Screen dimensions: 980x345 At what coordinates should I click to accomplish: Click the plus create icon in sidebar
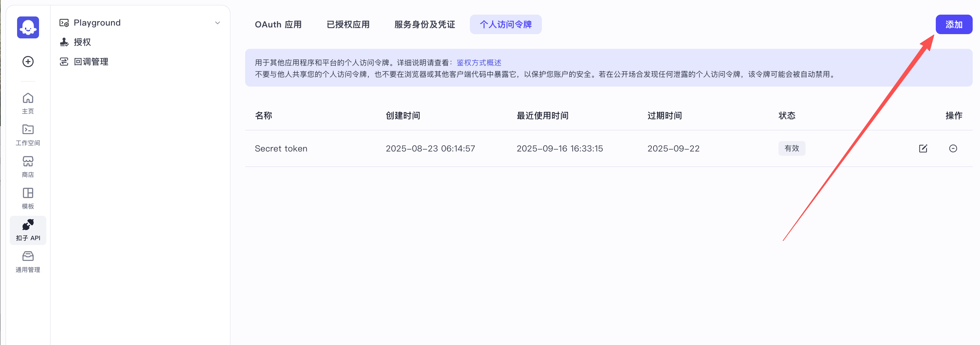point(28,62)
